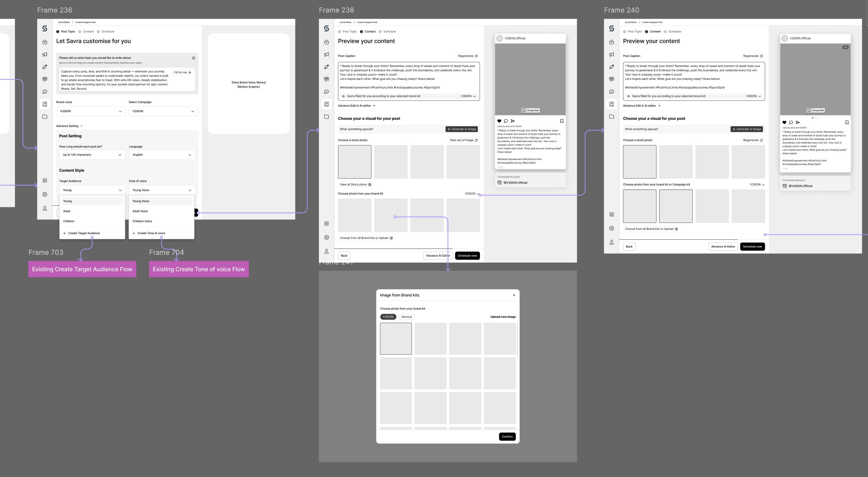The height and width of the screenshot is (477, 868).
Task: Open Tone of voice dropdown field
Action: 161,190
